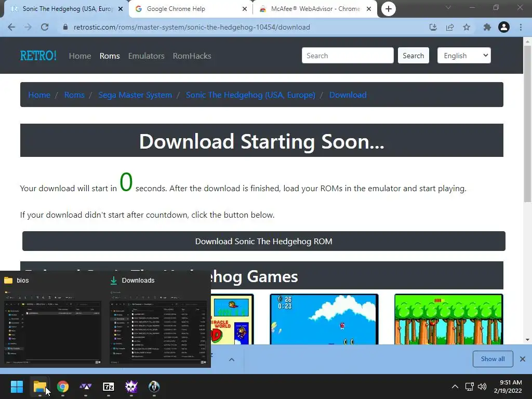Open the clock and date panel
Screen dimensions: 532x399
(x=508, y=387)
